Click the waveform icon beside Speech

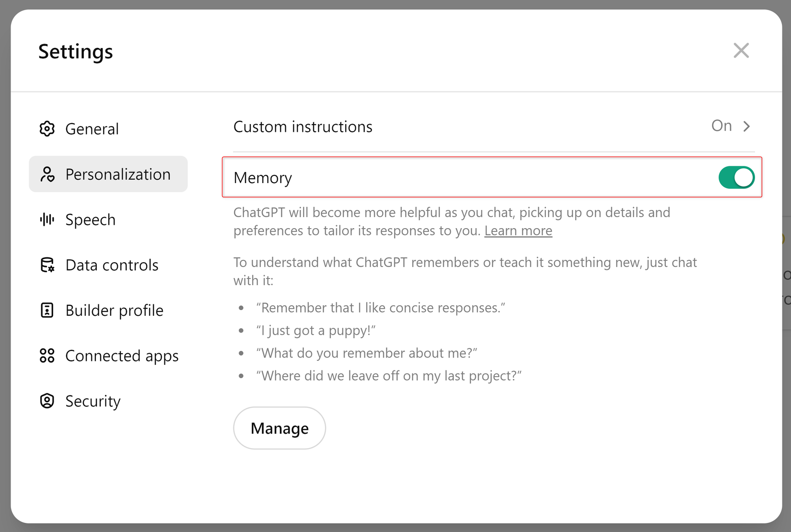click(47, 220)
